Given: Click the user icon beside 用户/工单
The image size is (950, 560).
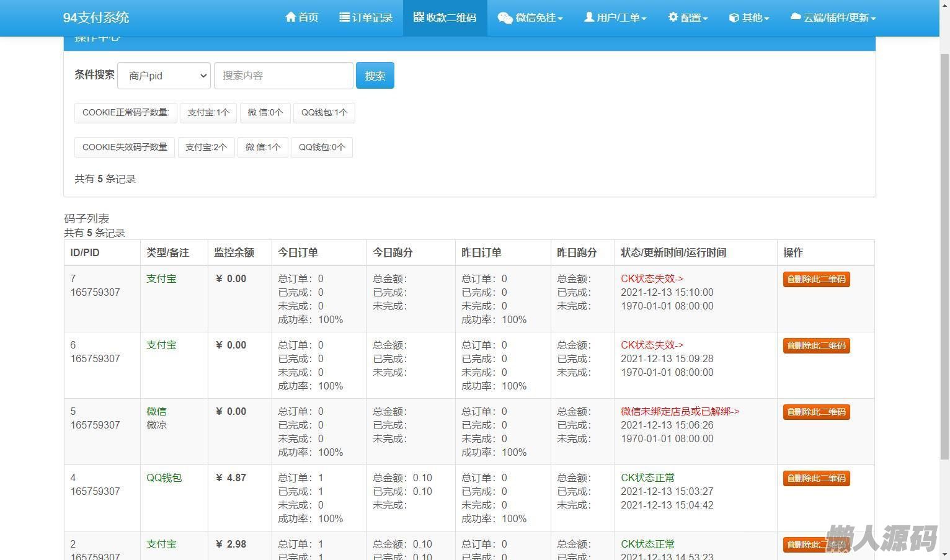Looking at the screenshot, I should pos(588,17).
